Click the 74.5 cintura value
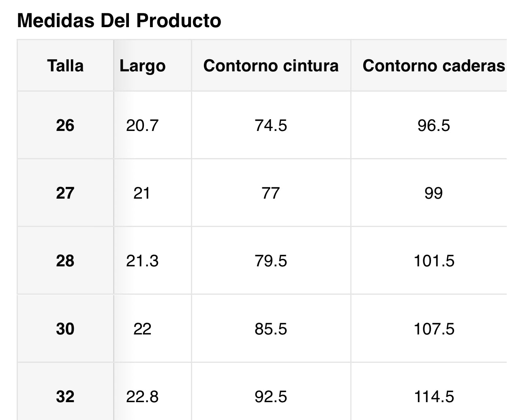This screenshot has width=523, height=420. 271,126
